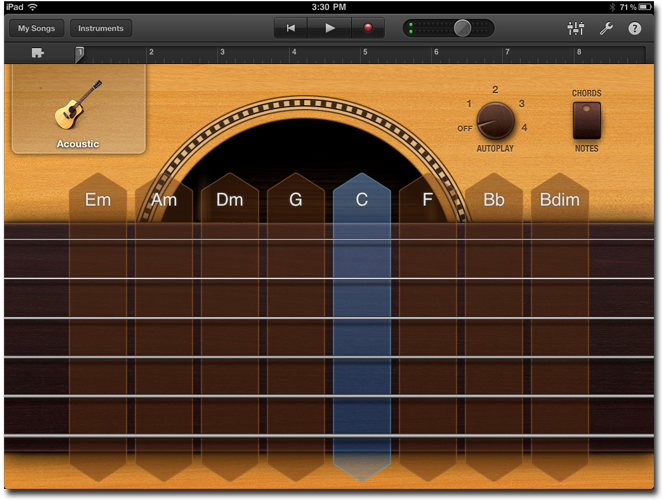663x500 pixels.
Task: Click the playhead at bar 1
Action: [x=79, y=55]
